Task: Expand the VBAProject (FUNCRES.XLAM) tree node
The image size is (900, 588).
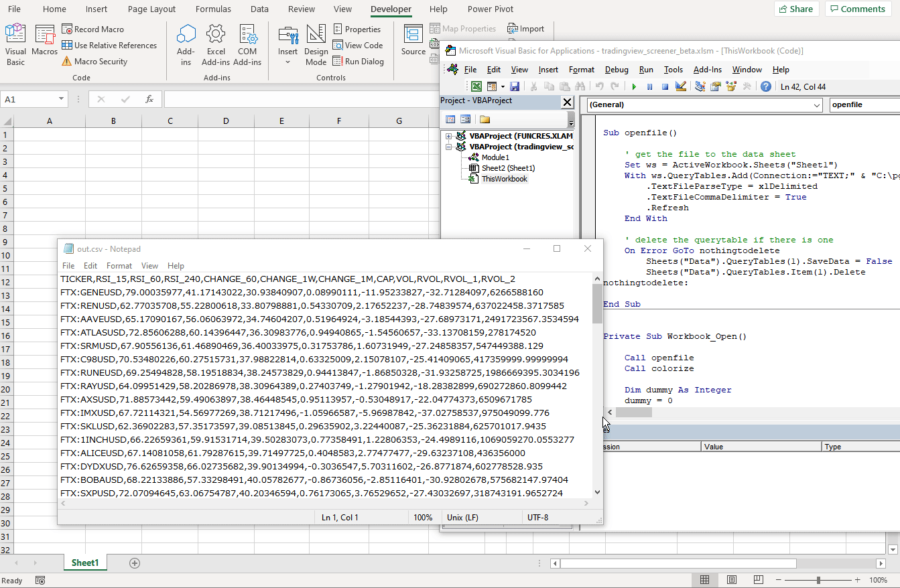Action: pos(449,136)
